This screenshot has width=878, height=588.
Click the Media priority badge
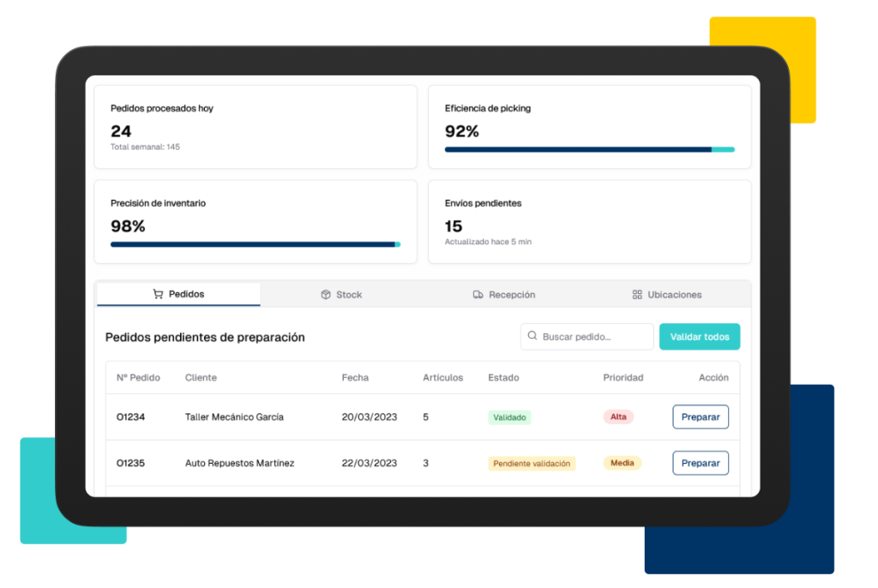click(622, 463)
